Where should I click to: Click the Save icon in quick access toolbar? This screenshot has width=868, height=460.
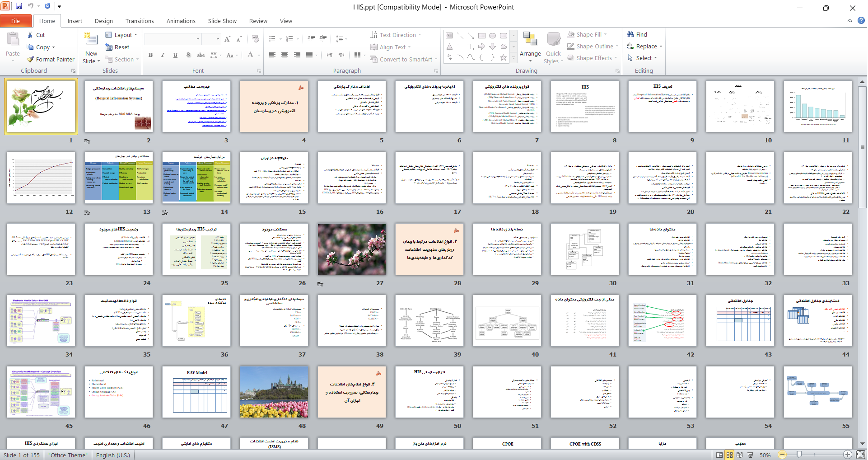coord(19,6)
